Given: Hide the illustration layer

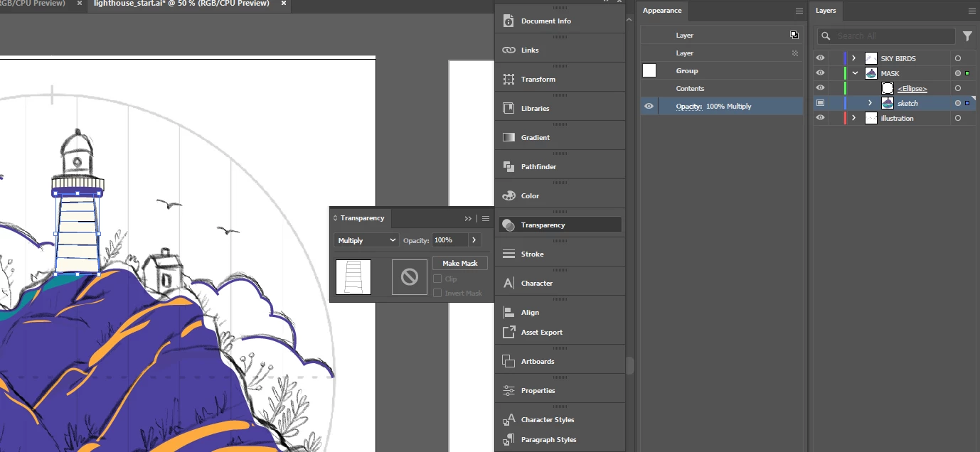Looking at the screenshot, I should pos(821,118).
